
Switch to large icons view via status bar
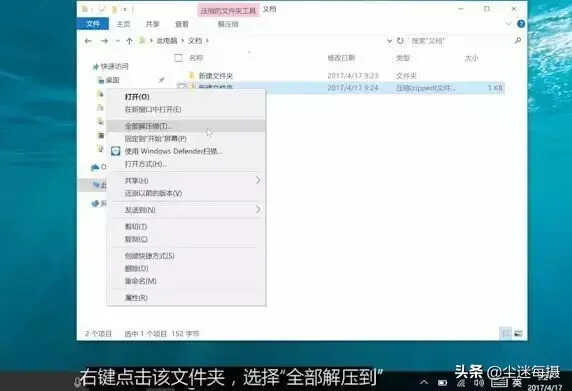518,333
